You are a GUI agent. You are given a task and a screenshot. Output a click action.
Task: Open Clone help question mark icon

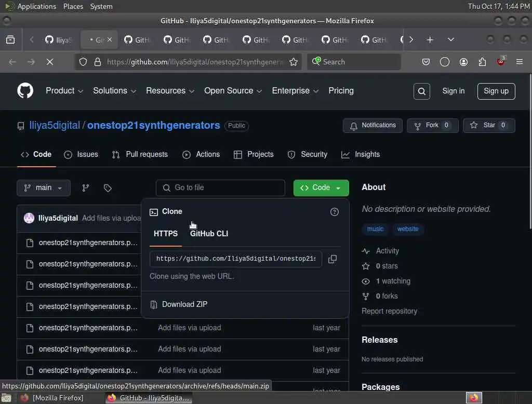[x=334, y=212]
